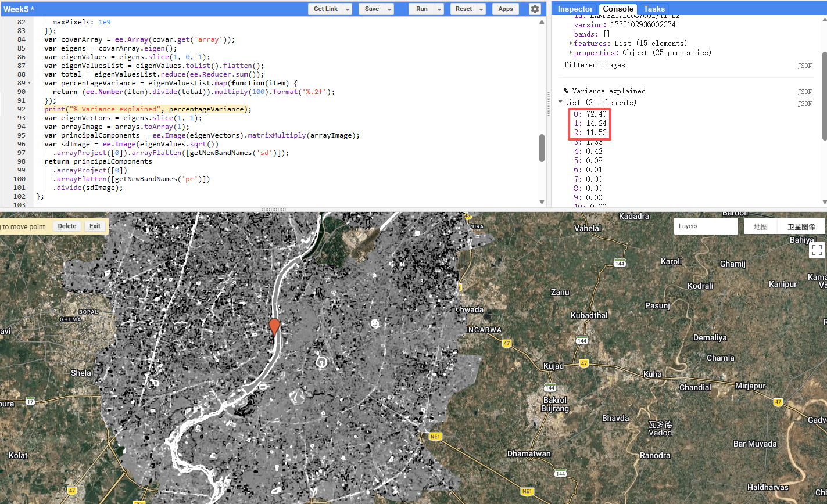Fold code at line 89 arrow

(x=30, y=83)
